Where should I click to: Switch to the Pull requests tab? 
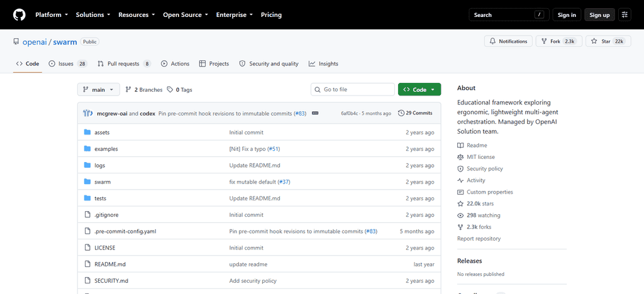[124, 63]
